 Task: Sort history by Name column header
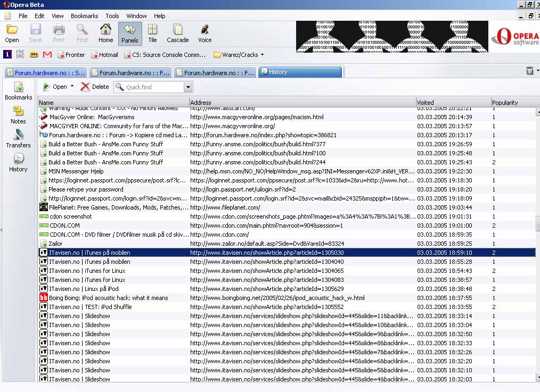click(113, 103)
